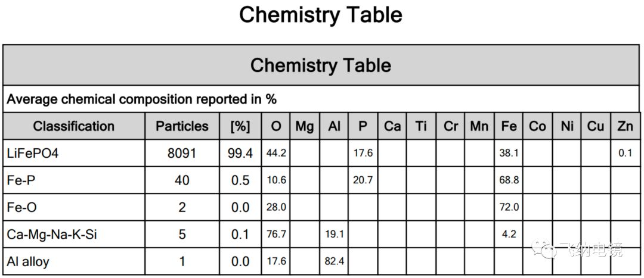Select the Fe-P classification row
The image size is (644, 278).
point(321,180)
